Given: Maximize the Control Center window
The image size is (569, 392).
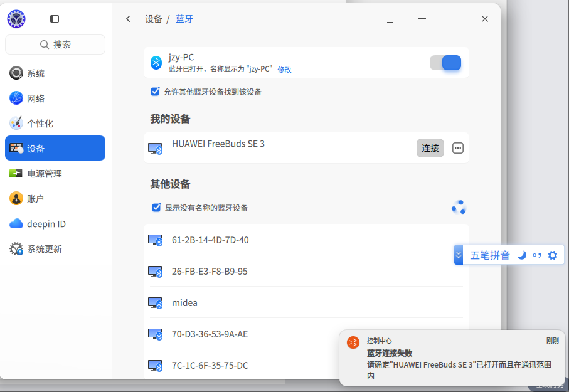Looking at the screenshot, I should [x=453, y=19].
